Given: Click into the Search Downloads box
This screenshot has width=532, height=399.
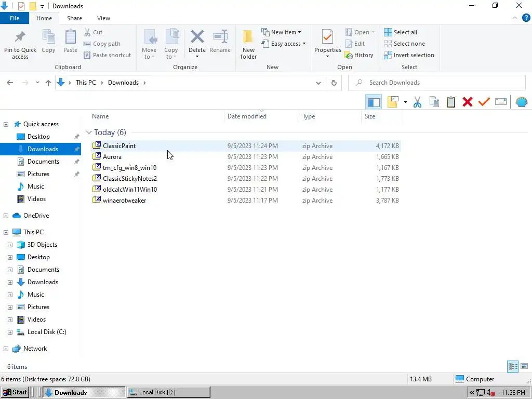Looking at the screenshot, I should pyautogui.click(x=436, y=83).
